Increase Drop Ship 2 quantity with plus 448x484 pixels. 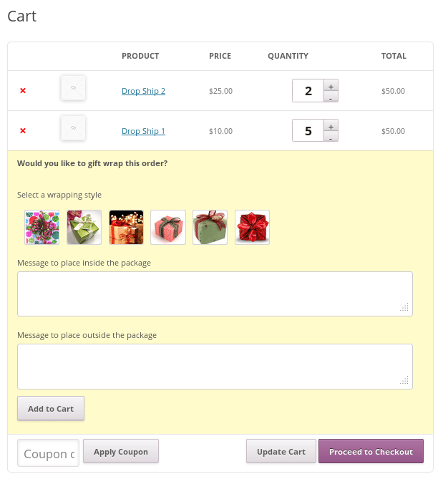[x=331, y=87]
